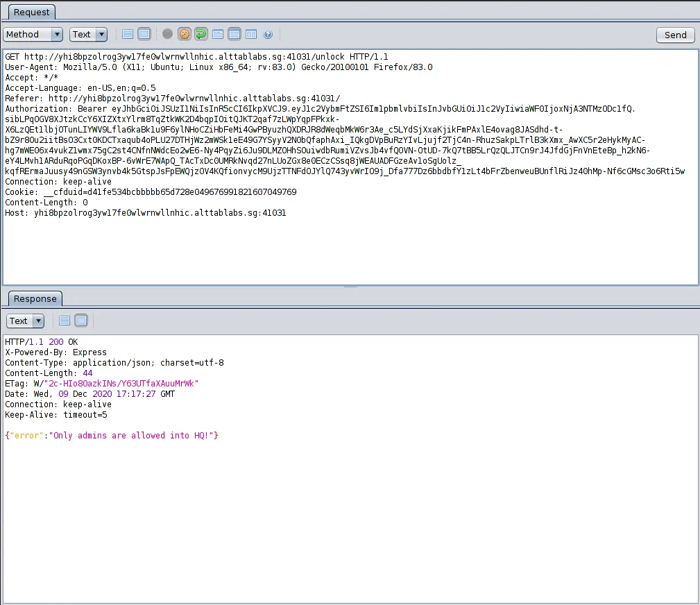700x605 pixels.
Task: Toggle request split header/body view icon
Action: pos(128,34)
